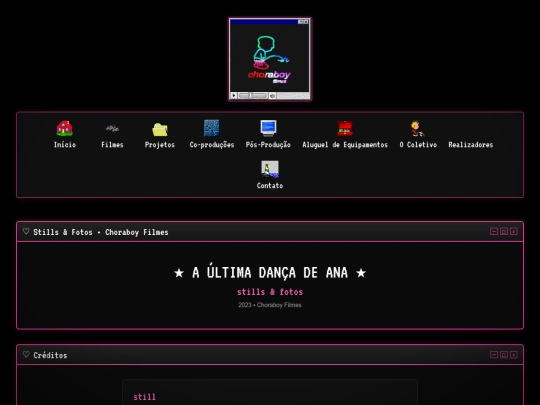Go to Projetos menu label
Image resolution: width=540 pixels, height=405 pixels.
[x=160, y=145]
